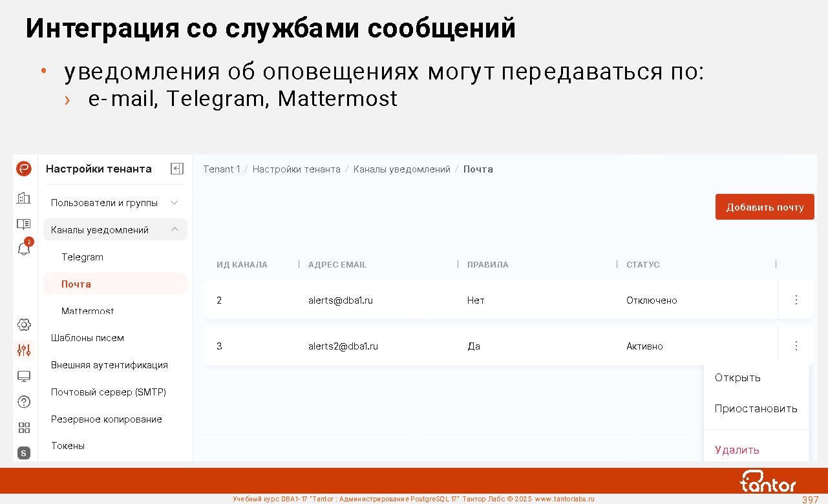Open the modules grid icon
The width and height of the screenshot is (828, 504).
point(24,428)
